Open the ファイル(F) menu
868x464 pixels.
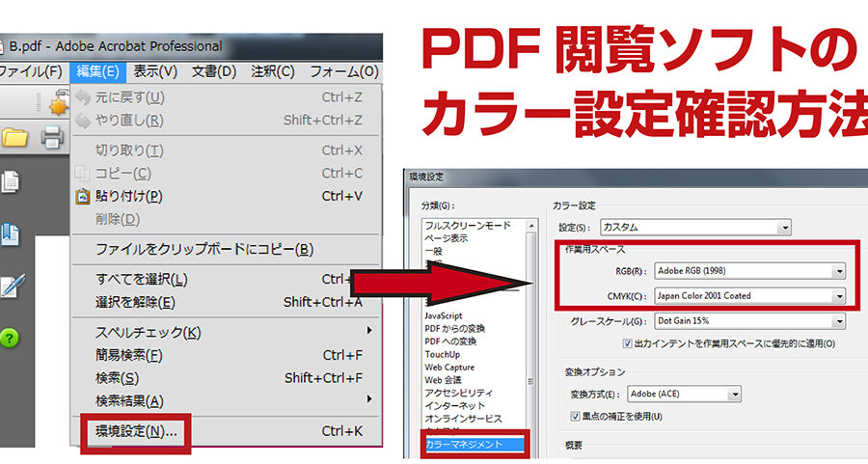click(x=31, y=71)
